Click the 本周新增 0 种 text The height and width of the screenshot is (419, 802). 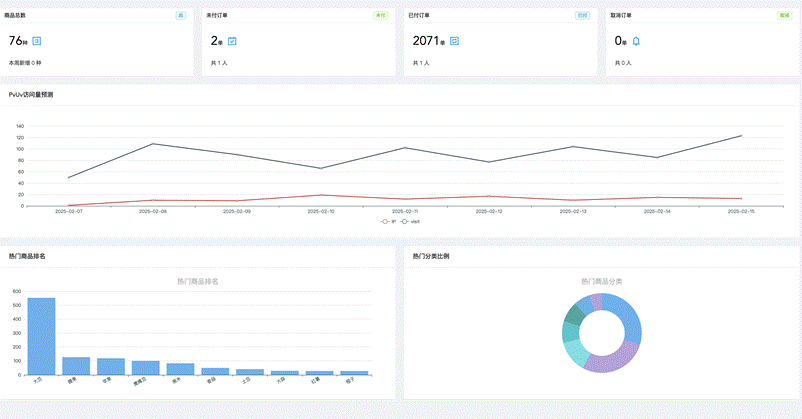click(x=25, y=63)
